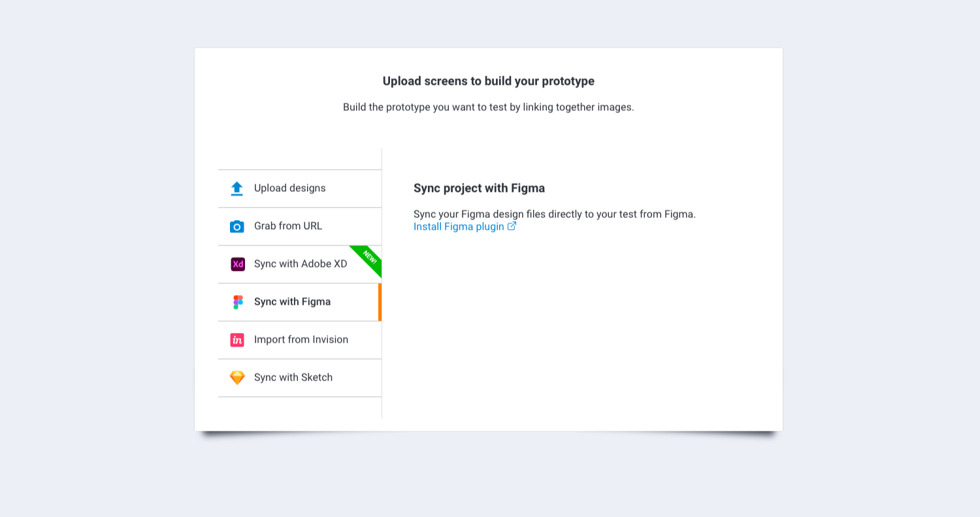Open the Install Figma plugin link
The width and height of the screenshot is (980, 517).
point(459,227)
